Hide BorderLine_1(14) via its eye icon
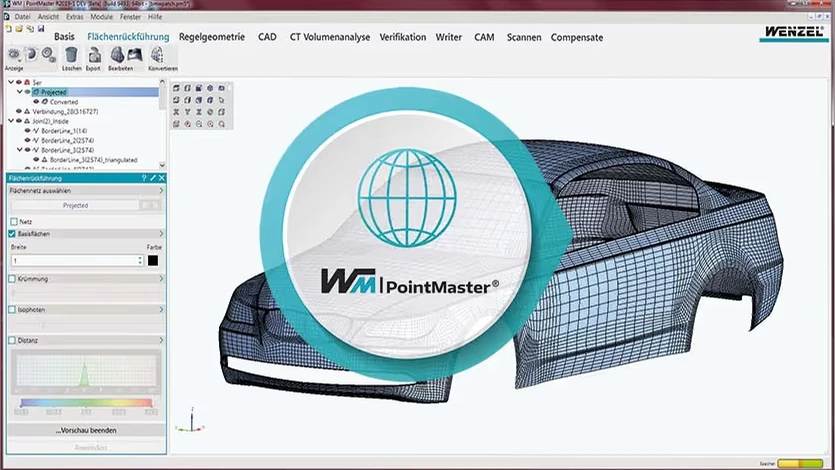The height and width of the screenshot is (470, 835). pyautogui.click(x=28, y=130)
